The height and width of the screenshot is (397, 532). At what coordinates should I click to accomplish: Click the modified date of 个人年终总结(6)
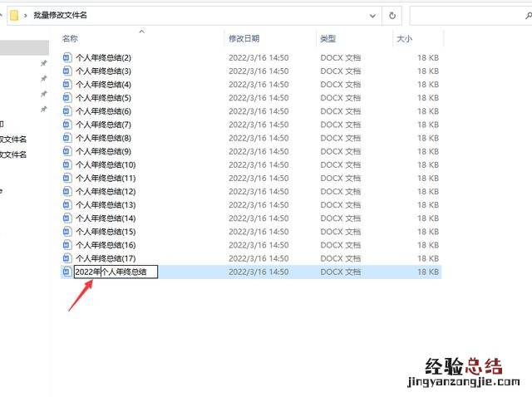pyautogui.click(x=259, y=111)
